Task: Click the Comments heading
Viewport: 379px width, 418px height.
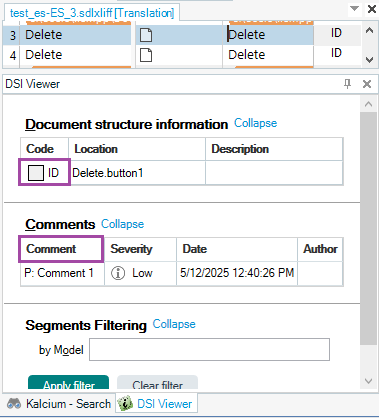Action: point(60,224)
